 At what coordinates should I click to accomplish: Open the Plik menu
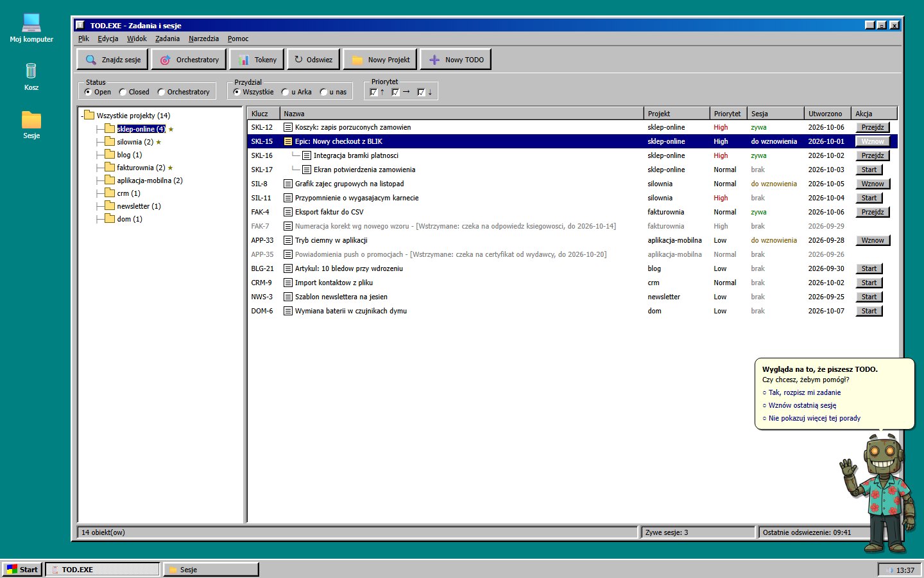[x=83, y=39]
